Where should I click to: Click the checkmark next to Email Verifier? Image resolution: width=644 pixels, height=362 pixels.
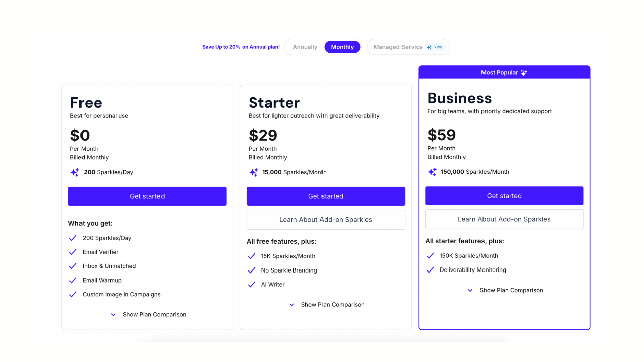point(73,252)
